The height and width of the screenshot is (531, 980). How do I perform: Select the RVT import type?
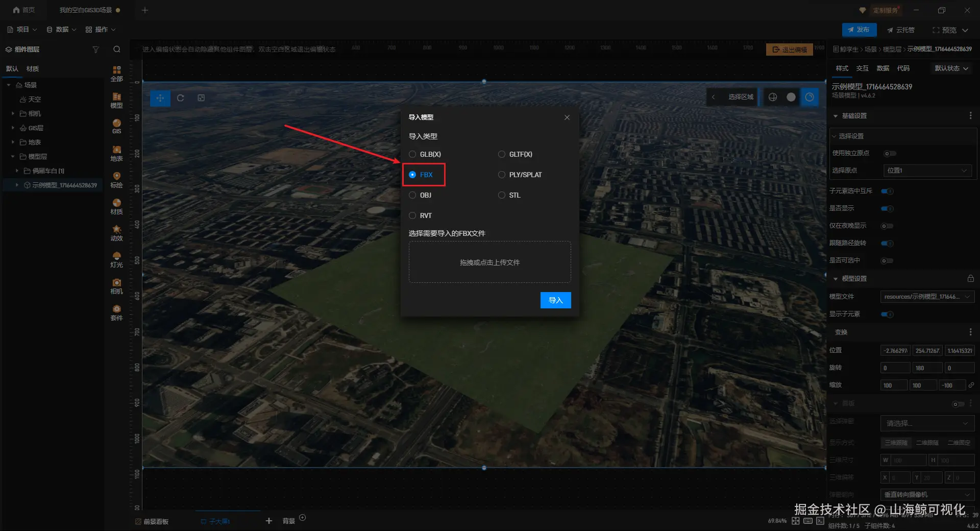tap(421, 215)
